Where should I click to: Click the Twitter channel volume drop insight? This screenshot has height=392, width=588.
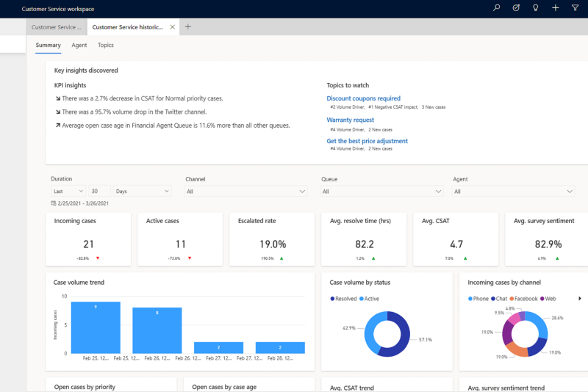[135, 112]
